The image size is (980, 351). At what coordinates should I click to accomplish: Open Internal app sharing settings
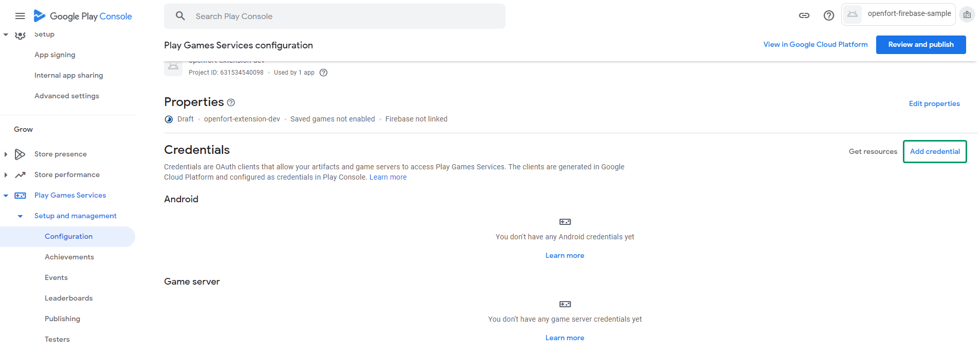tap(69, 75)
